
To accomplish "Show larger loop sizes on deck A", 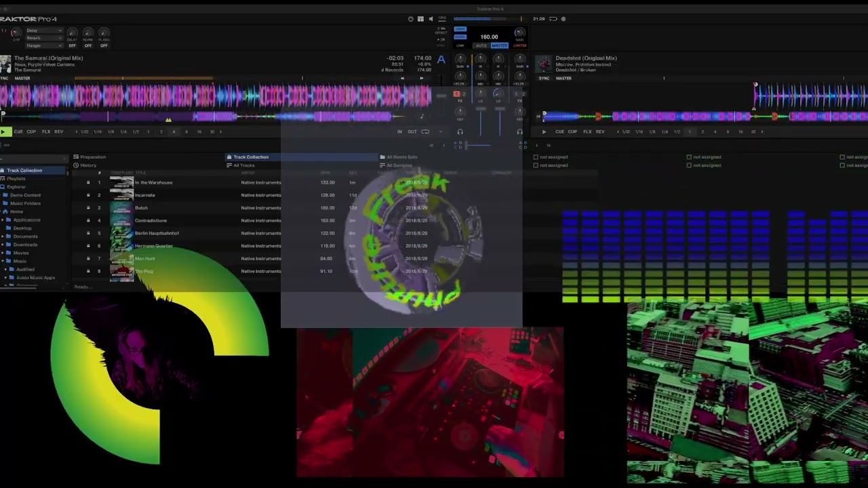I will (220, 131).
